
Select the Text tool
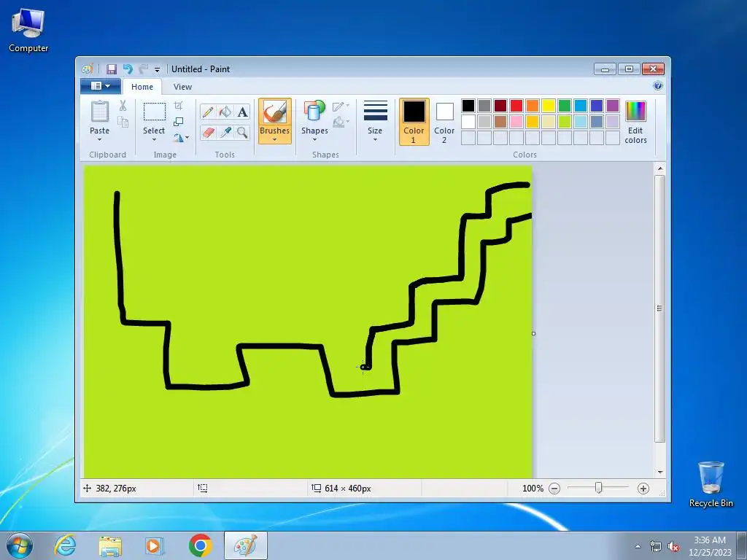[x=242, y=112]
